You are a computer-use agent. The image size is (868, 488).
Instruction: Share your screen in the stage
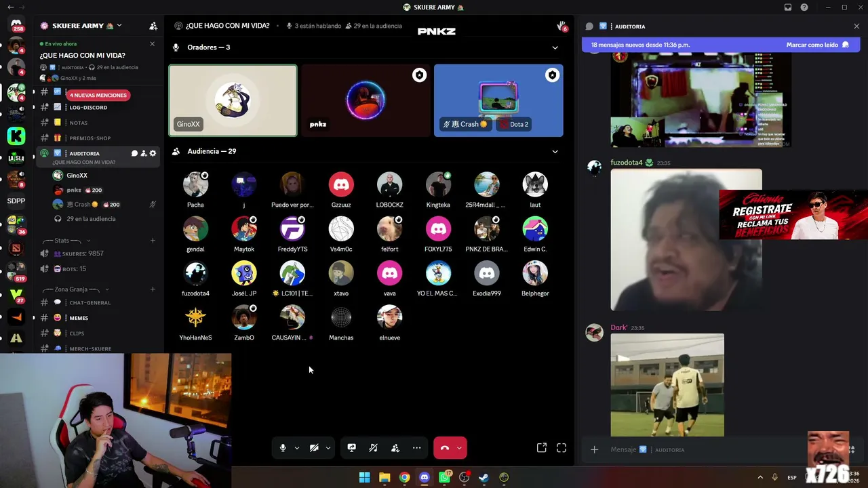click(351, 448)
